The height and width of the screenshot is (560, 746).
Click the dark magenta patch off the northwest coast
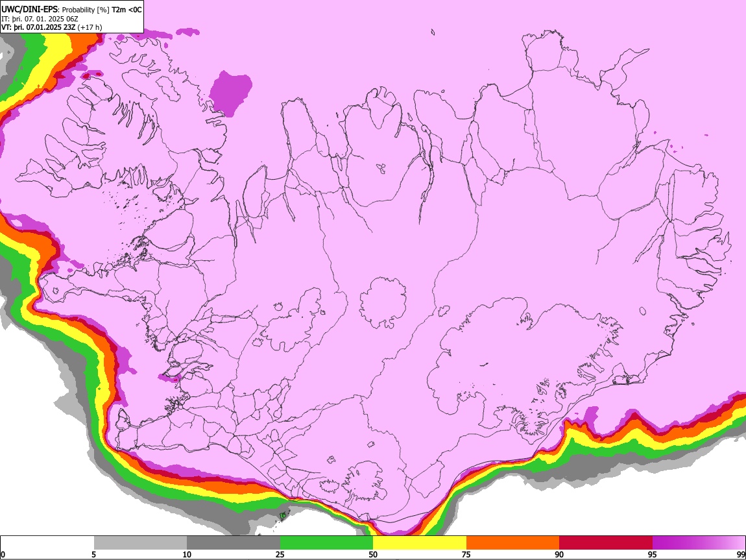tap(231, 93)
